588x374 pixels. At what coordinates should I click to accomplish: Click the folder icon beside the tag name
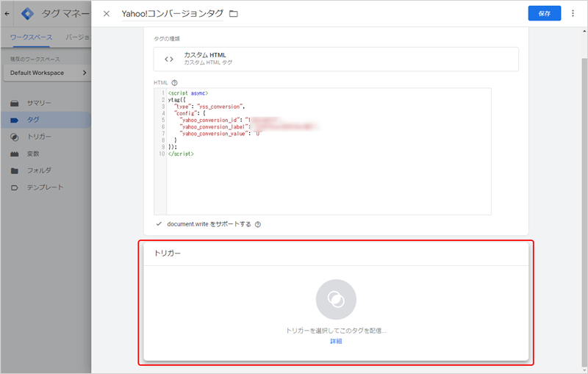pyautogui.click(x=234, y=14)
